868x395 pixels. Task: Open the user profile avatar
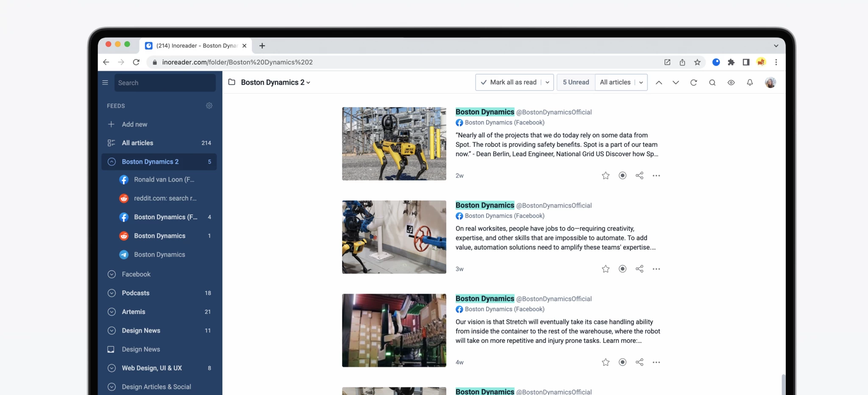[x=770, y=82]
